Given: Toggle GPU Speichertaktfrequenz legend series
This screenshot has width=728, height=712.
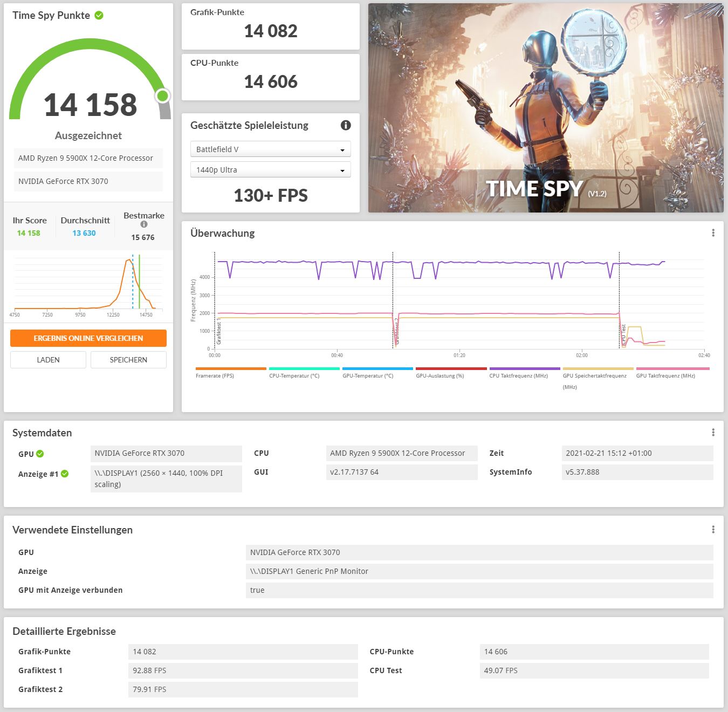Looking at the screenshot, I should (x=597, y=379).
